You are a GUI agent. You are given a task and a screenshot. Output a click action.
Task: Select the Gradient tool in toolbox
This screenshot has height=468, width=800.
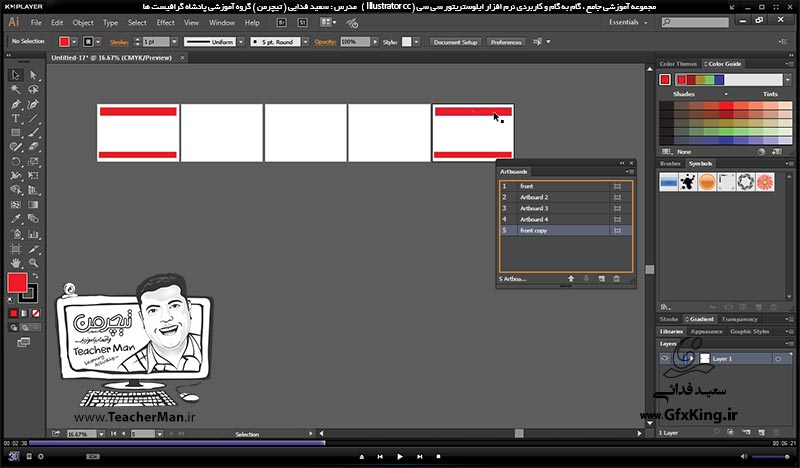point(33,205)
